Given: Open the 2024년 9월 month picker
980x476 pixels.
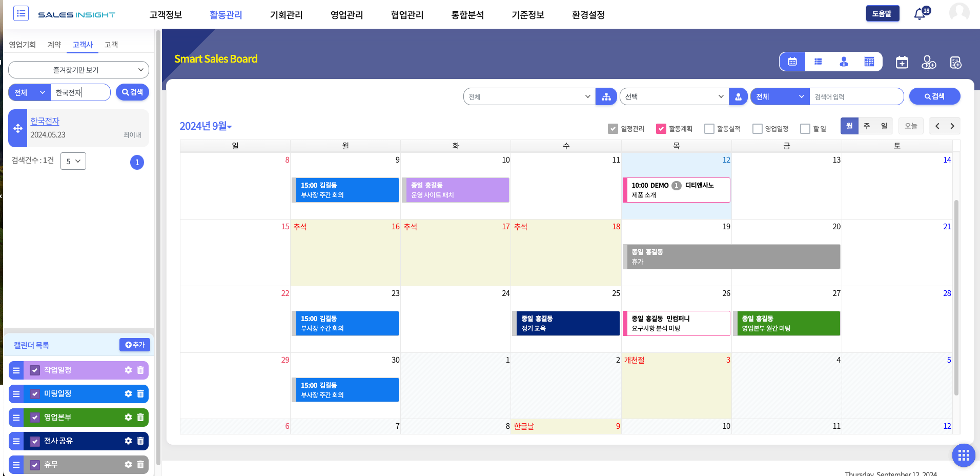Looking at the screenshot, I should click(206, 126).
